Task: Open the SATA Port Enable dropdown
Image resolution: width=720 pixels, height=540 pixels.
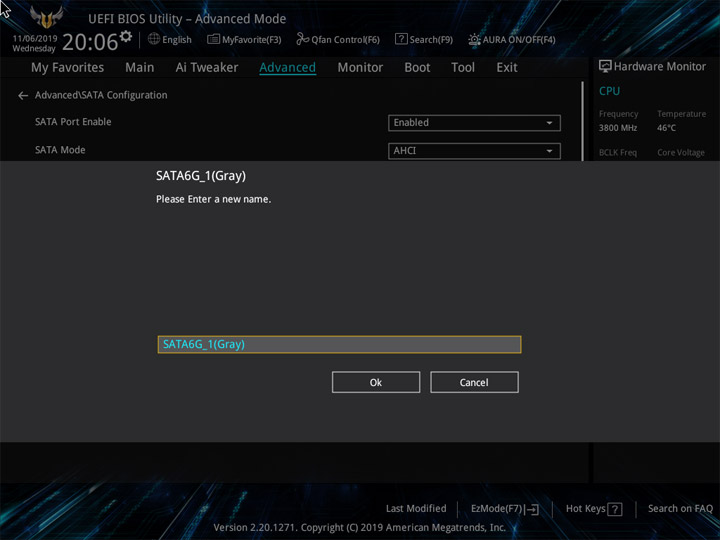Action: point(474,123)
